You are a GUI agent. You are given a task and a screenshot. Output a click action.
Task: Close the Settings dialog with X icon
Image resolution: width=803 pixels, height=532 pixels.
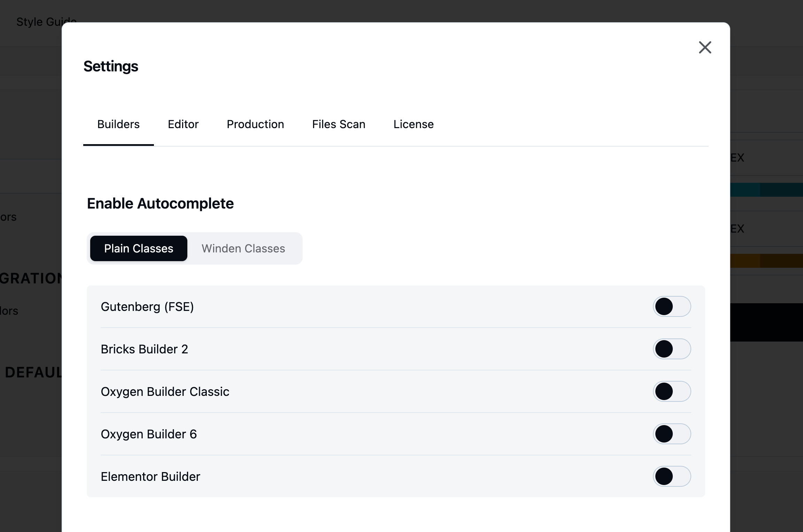(705, 47)
